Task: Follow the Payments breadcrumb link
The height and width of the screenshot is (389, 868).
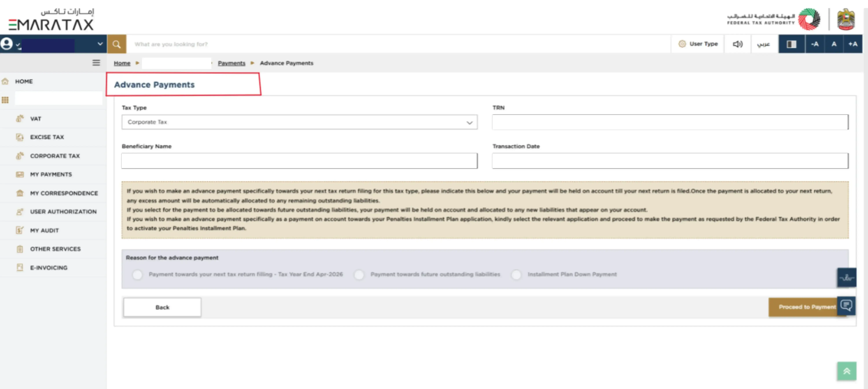Action: [x=231, y=63]
